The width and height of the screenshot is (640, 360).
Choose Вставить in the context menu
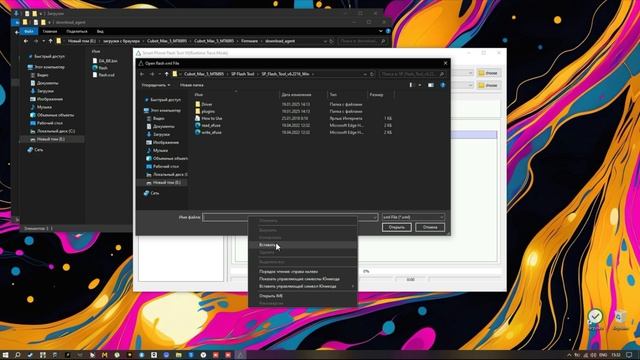pos(302,245)
